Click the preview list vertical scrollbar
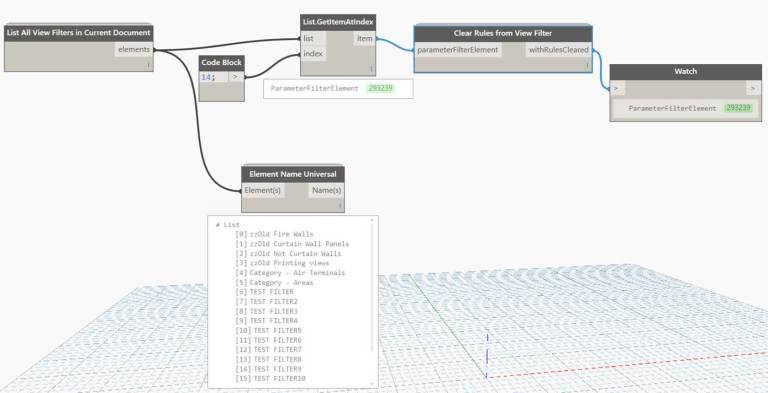Screen dimensions: 768x393 coord(372,288)
